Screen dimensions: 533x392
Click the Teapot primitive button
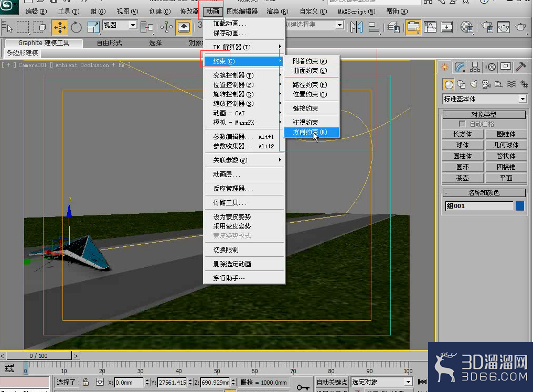[x=462, y=178]
